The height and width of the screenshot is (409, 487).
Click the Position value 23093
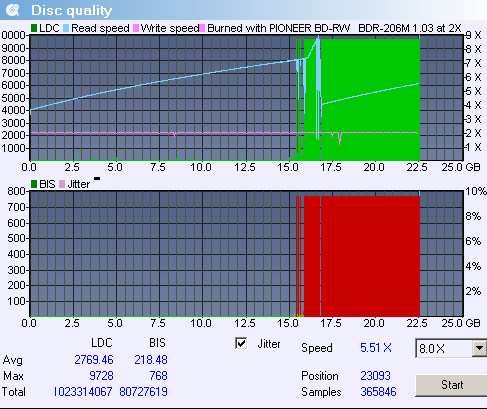pos(375,376)
